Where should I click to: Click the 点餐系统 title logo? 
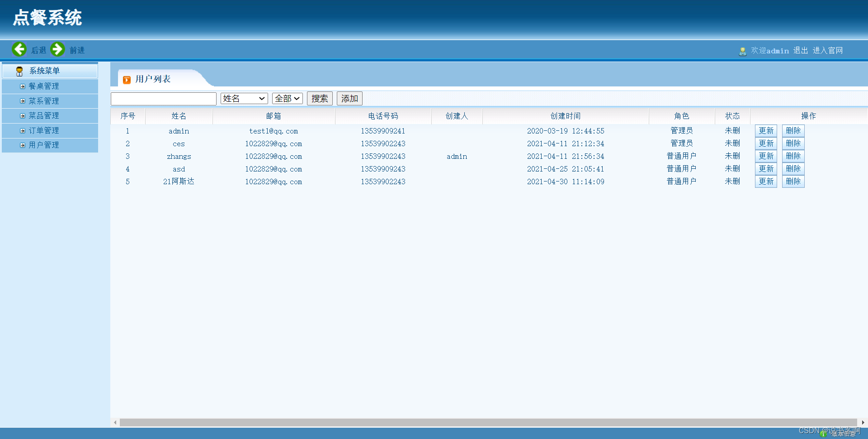coord(47,18)
